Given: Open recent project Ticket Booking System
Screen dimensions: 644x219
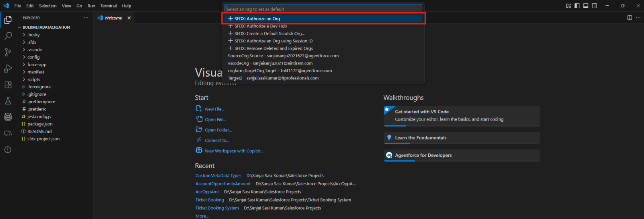Looking at the screenshot, I should coord(217,208).
